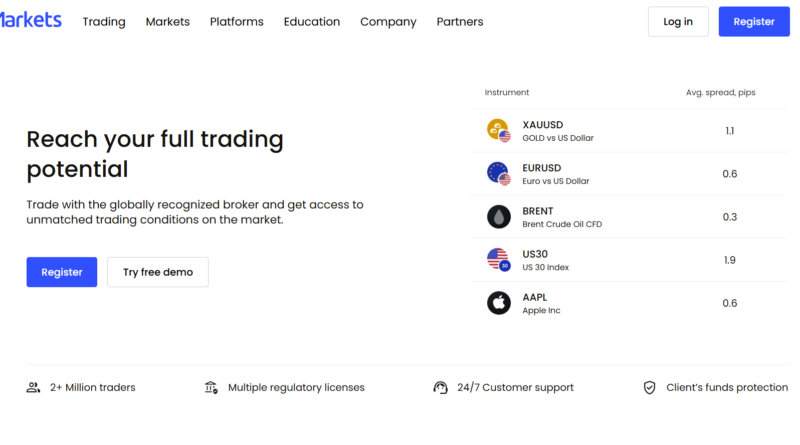Image resolution: width=800 pixels, height=445 pixels.
Task: Expand the Education navigation menu
Action: click(x=312, y=22)
